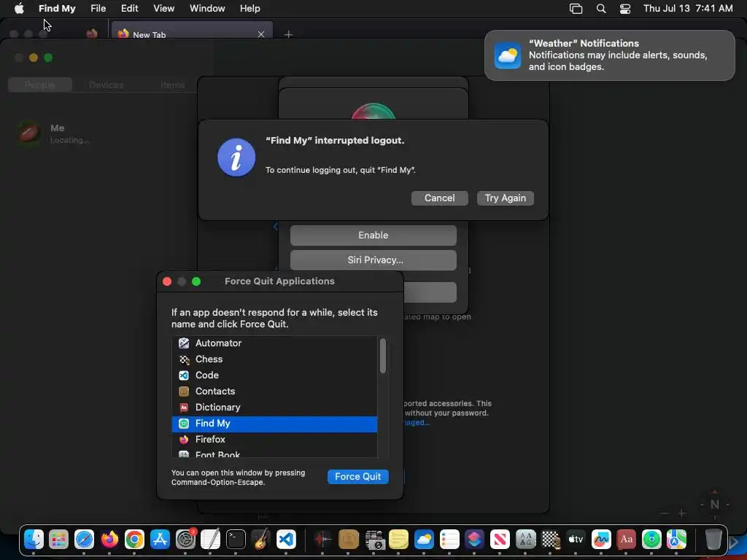Select Chess in Force Quit list
The width and height of the screenshot is (747, 560).
click(x=274, y=359)
